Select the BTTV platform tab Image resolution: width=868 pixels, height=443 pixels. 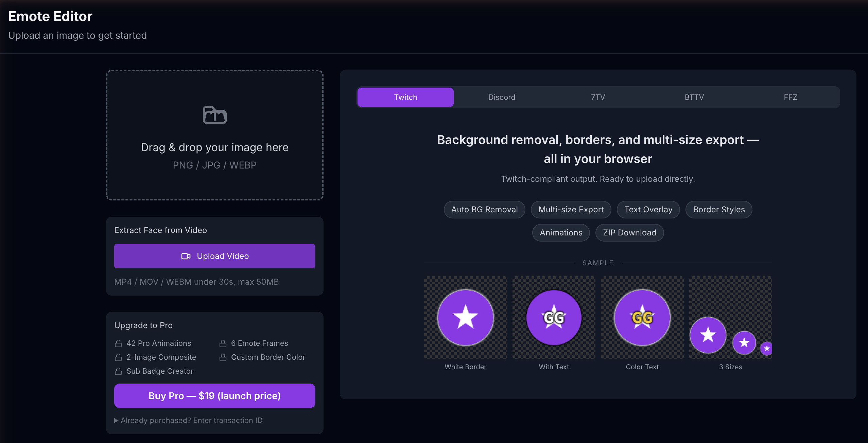point(694,97)
